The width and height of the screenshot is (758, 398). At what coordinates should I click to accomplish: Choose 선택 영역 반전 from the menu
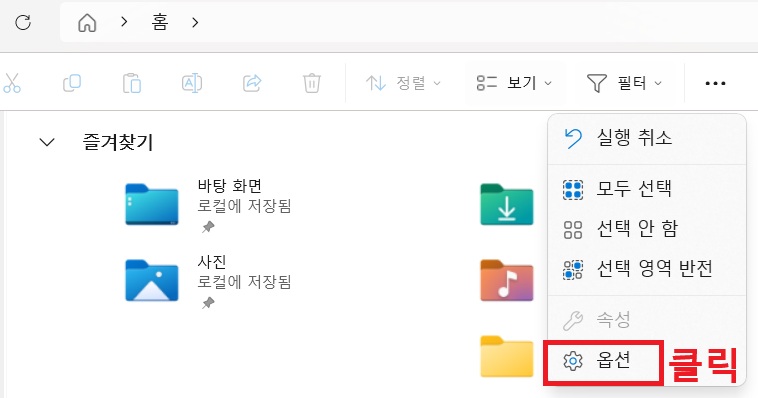pyautogui.click(x=647, y=268)
